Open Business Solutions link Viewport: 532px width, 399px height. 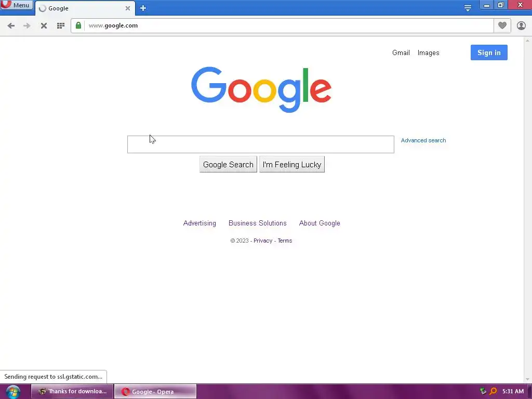click(x=258, y=223)
